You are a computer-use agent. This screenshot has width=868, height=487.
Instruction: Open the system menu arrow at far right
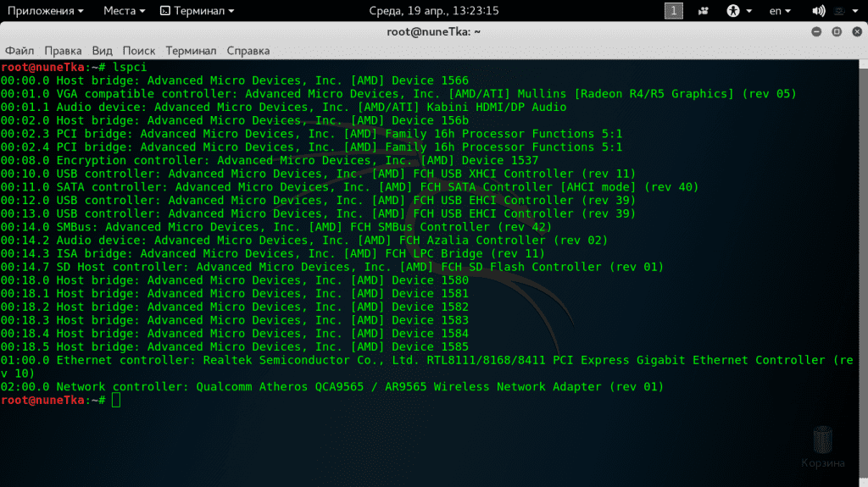tap(857, 11)
